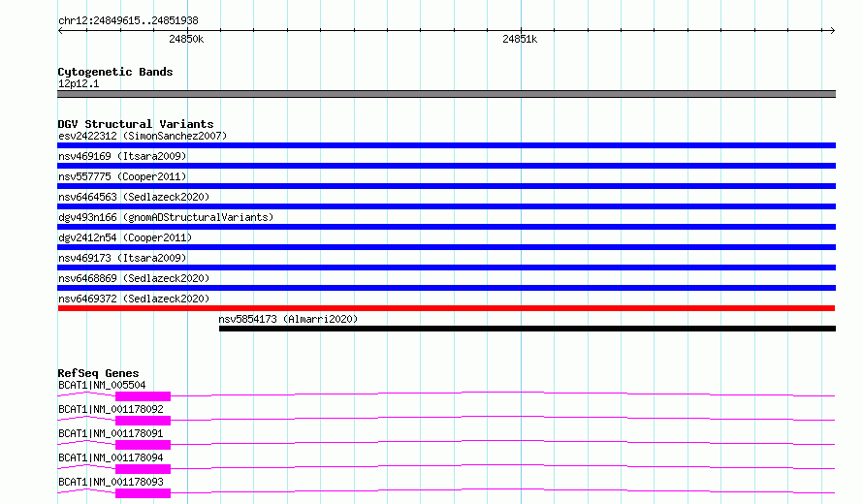Click nsv6469372 (Sedlazeck2020) variant label
Viewport: 863px width, 504px height.
point(134,299)
